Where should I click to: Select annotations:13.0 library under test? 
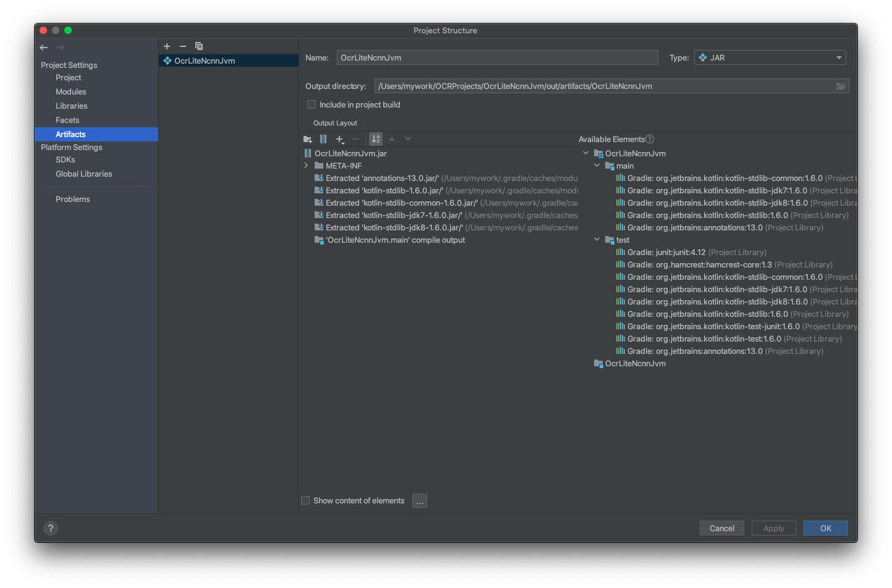720,351
